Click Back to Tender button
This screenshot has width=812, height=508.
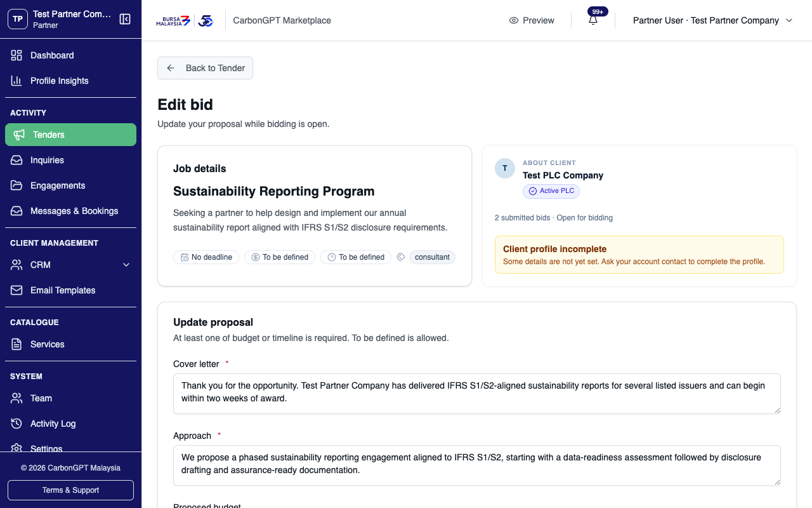tap(205, 68)
